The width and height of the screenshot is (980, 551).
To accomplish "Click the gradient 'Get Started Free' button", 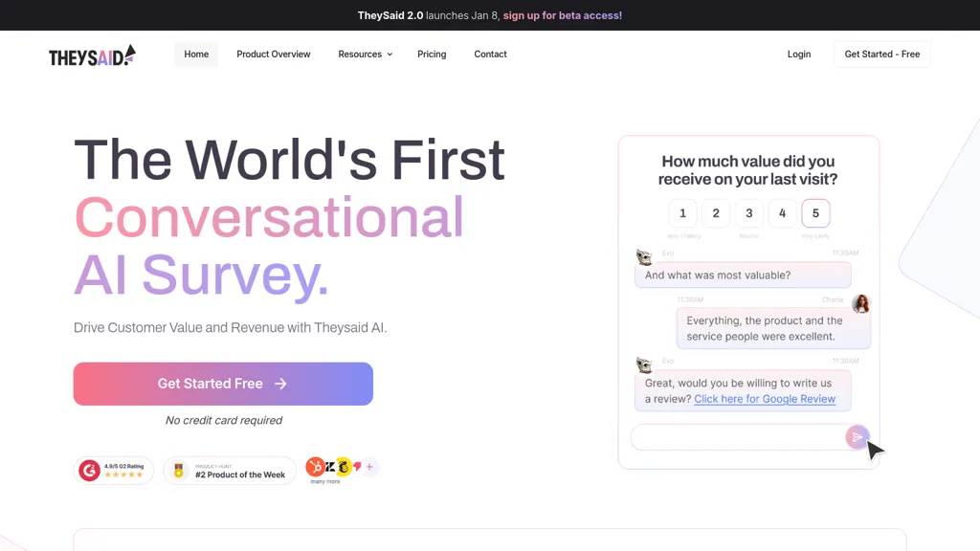I will coord(223,384).
